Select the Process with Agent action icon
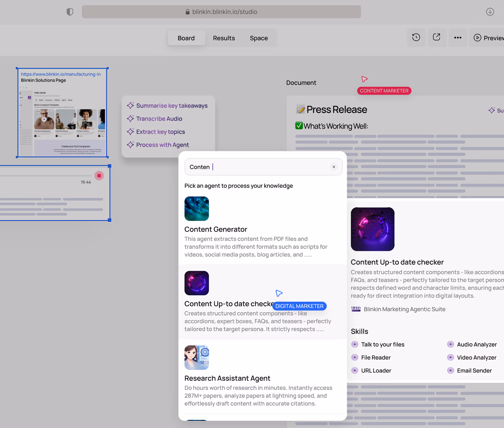Screen dimensions: 504x428 131,145
